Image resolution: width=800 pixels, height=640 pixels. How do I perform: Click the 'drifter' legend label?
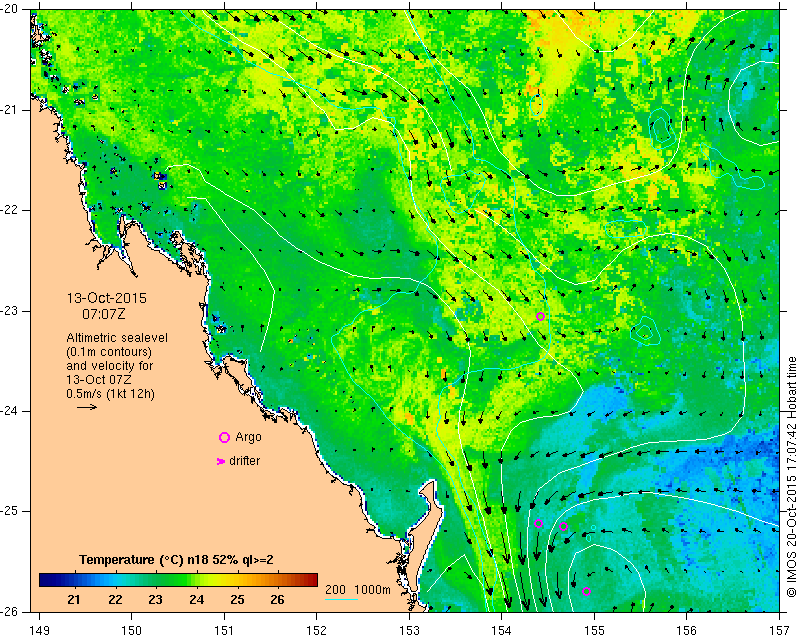[244, 461]
